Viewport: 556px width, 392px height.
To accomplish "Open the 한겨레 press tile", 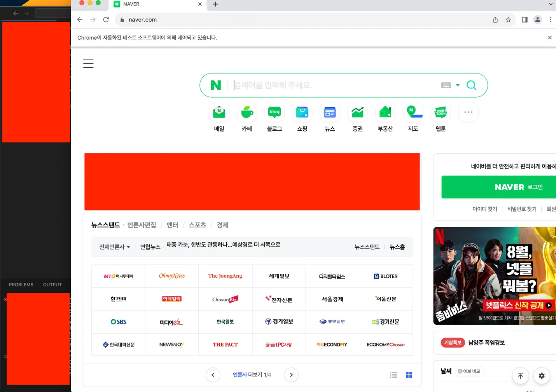I will click(x=119, y=299).
